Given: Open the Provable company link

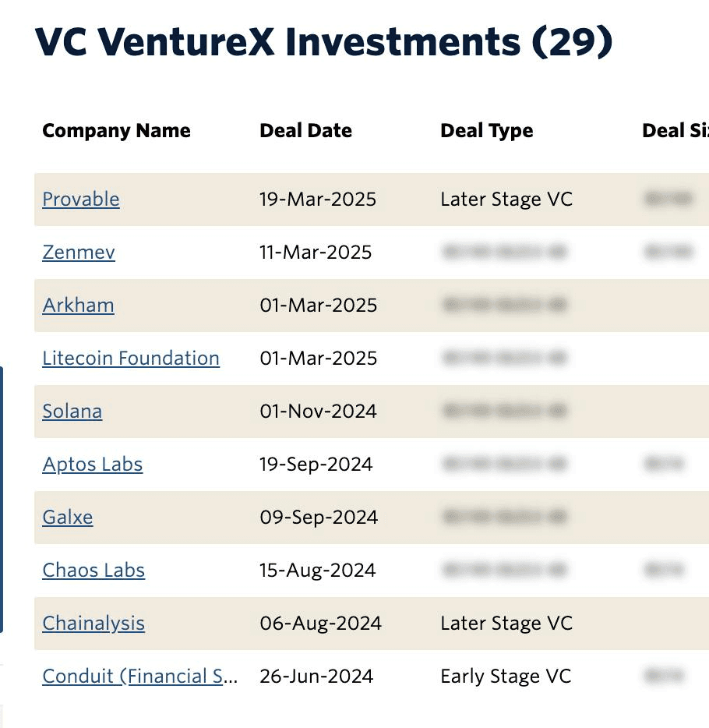Looking at the screenshot, I should pyautogui.click(x=81, y=200).
